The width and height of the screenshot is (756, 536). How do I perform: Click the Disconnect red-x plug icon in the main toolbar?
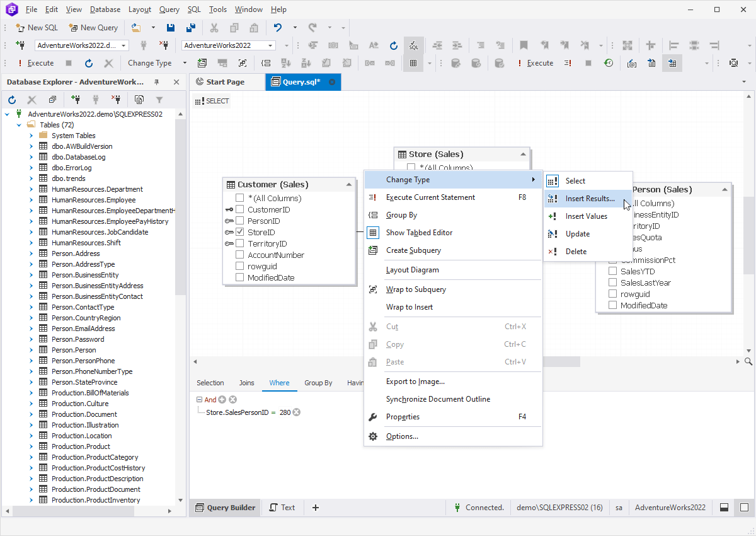[164, 45]
